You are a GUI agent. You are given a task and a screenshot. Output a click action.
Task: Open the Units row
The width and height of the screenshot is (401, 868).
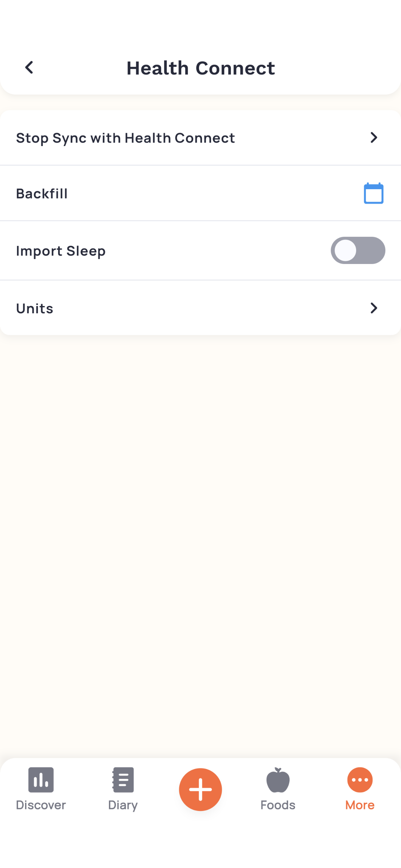tap(200, 308)
